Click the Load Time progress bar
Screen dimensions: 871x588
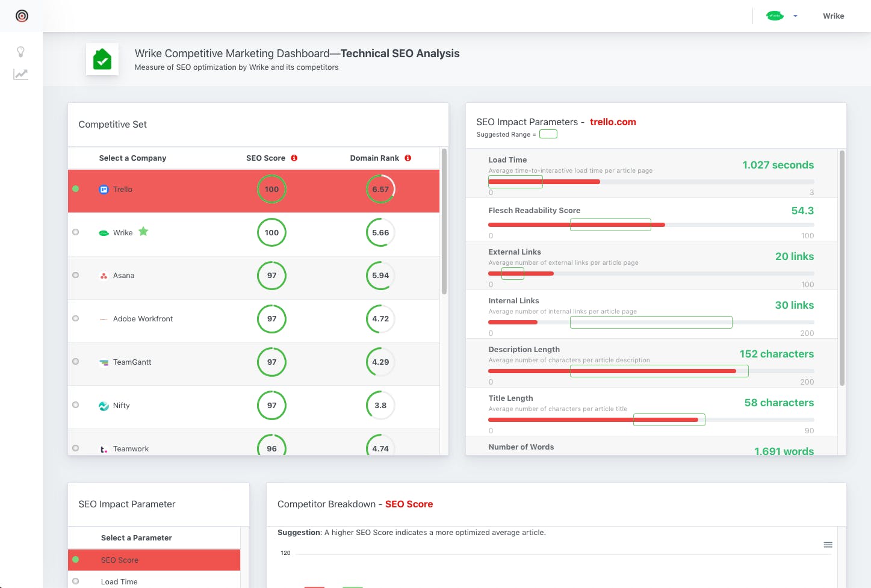point(651,182)
